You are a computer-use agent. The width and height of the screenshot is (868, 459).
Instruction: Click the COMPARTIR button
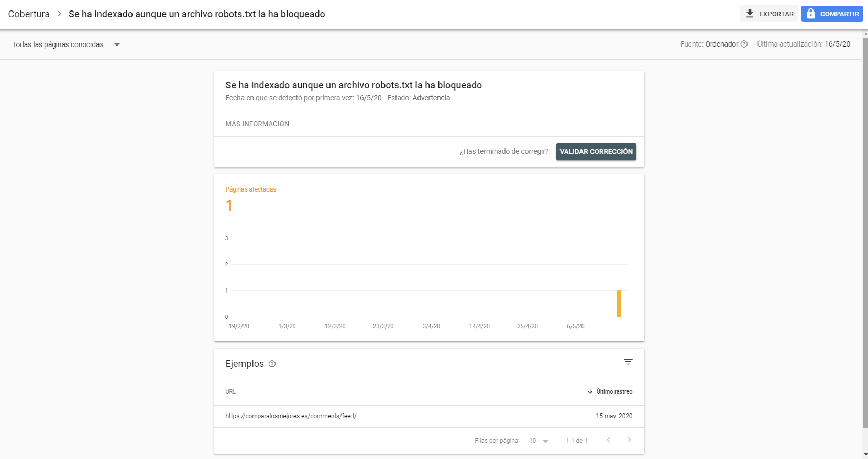[x=832, y=14]
